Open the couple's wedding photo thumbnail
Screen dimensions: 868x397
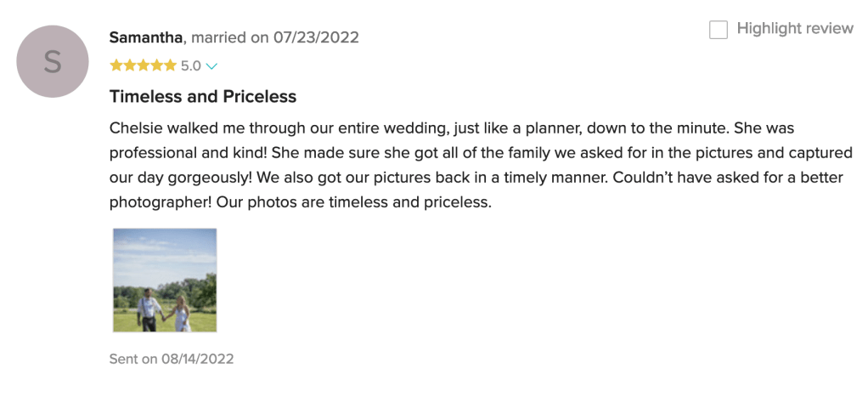pyautogui.click(x=165, y=280)
